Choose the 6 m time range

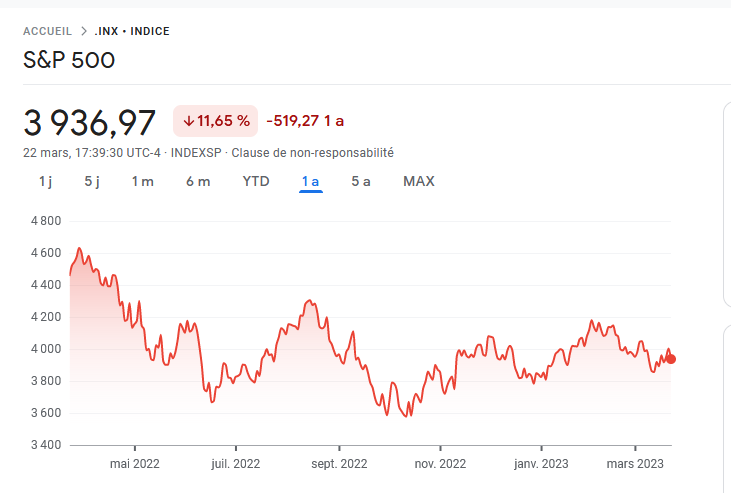198,181
